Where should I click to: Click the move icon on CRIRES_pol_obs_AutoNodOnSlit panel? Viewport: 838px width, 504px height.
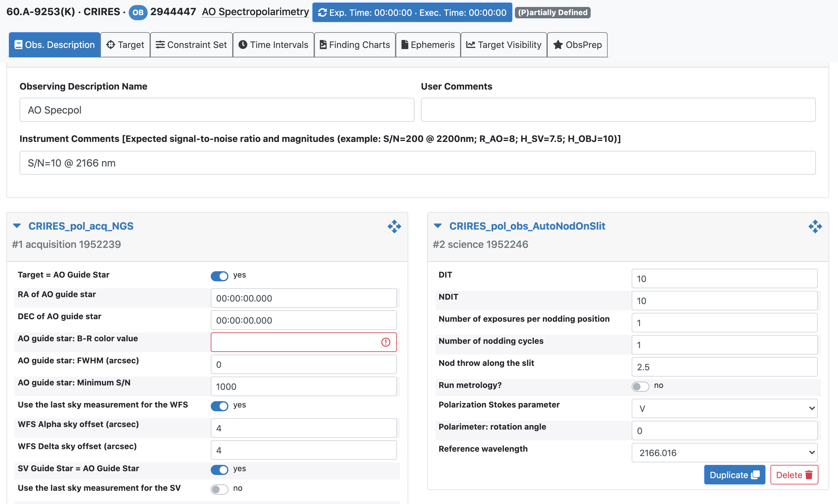pyautogui.click(x=815, y=226)
